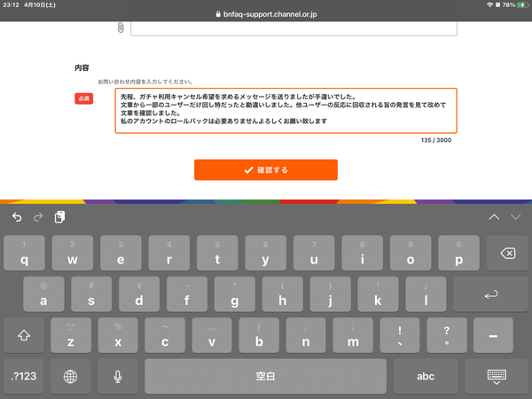Tap the clipboard paste icon

[59, 217]
